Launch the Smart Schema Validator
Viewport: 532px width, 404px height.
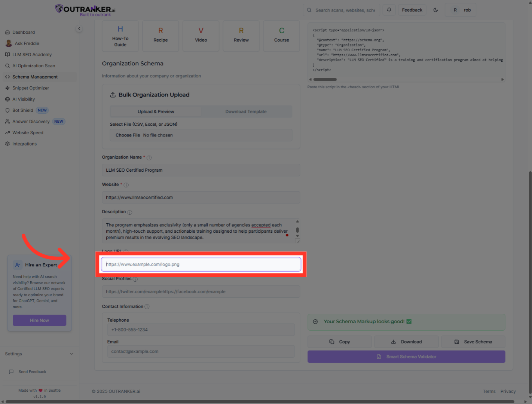[x=406, y=357]
